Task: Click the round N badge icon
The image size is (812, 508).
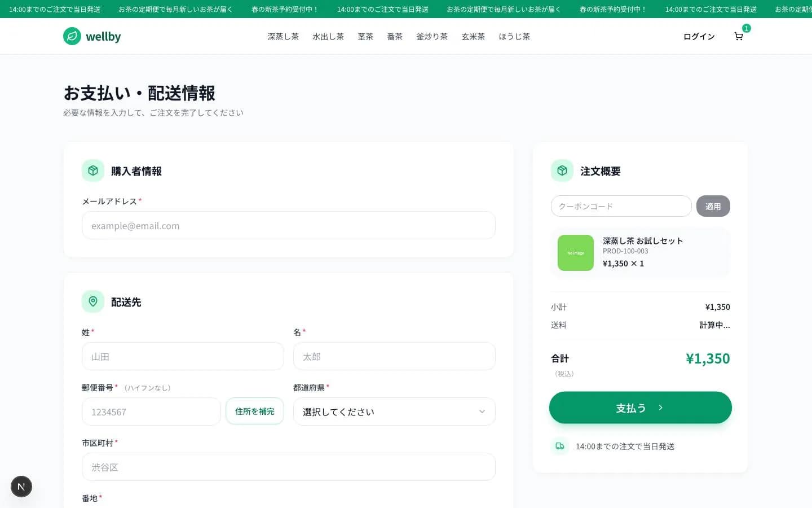Action: coord(21,487)
